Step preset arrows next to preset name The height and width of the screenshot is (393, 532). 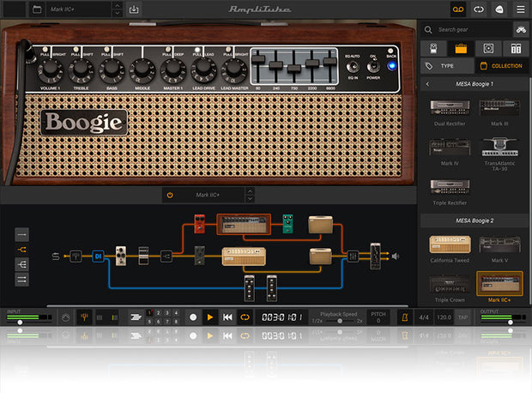tap(117, 9)
